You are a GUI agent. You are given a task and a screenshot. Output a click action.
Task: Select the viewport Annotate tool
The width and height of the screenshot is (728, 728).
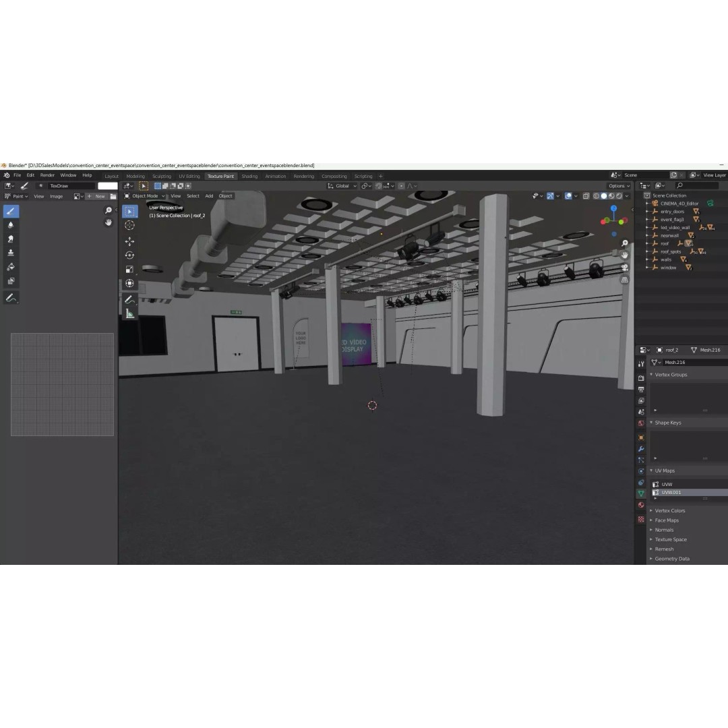(130, 300)
